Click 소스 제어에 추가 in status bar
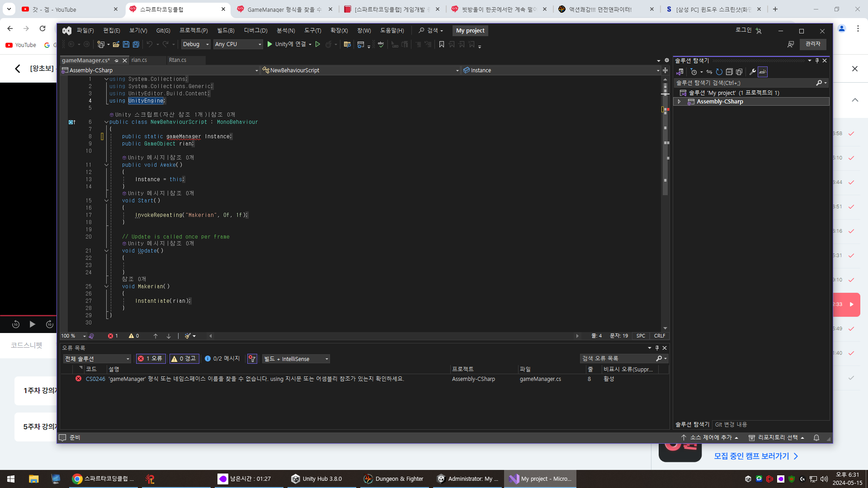Image resolution: width=868 pixels, height=488 pixels. [x=710, y=438]
